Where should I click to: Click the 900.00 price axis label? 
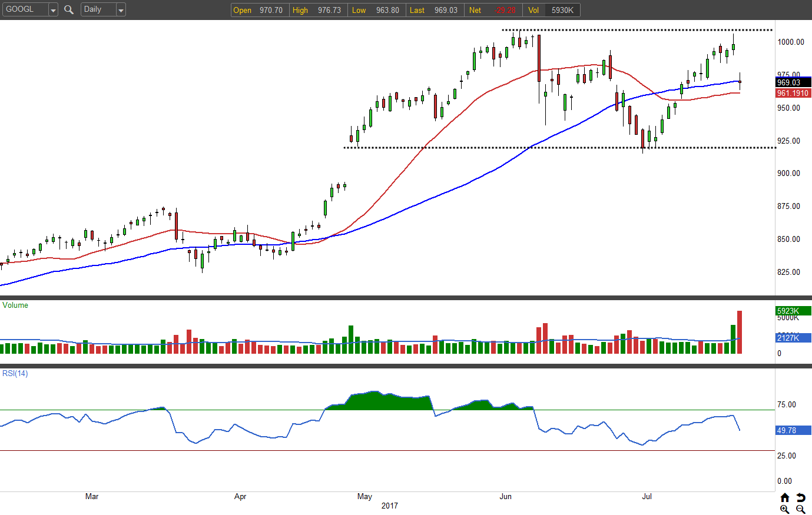(x=789, y=173)
